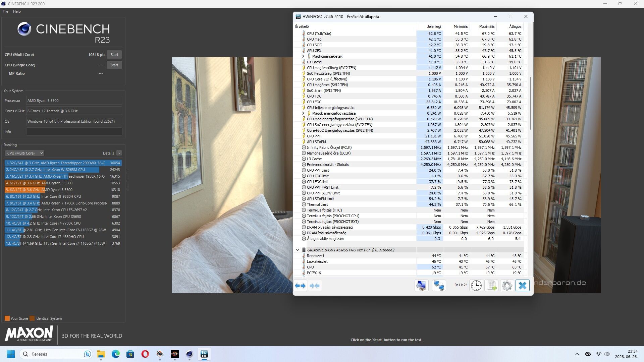This screenshot has width=644, height=362.
Task: Click the Maximális column header
Action: tap(483, 26)
